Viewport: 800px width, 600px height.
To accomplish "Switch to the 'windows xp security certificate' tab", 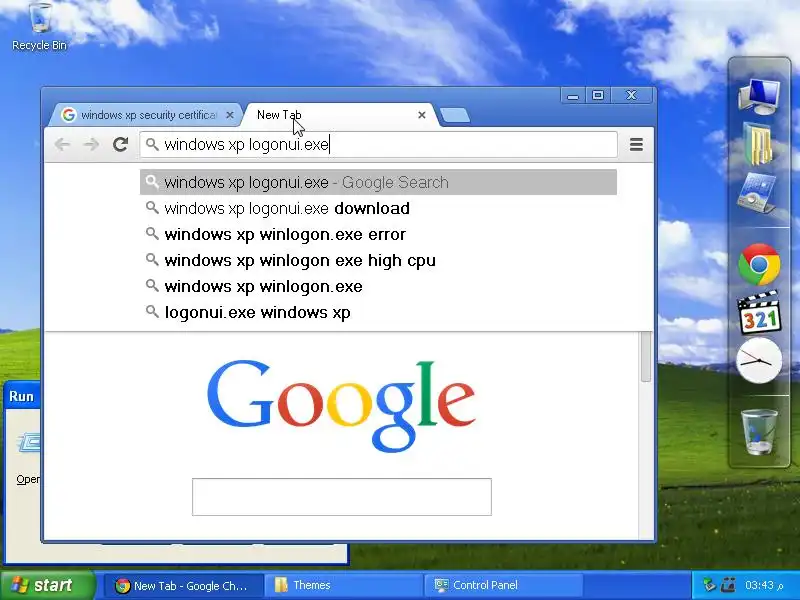I will [x=144, y=115].
